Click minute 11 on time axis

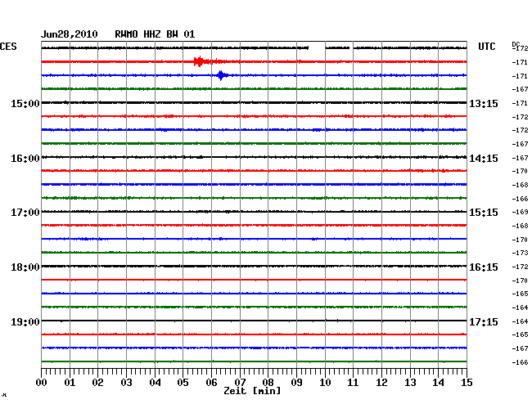pyautogui.click(x=353, y=383)
